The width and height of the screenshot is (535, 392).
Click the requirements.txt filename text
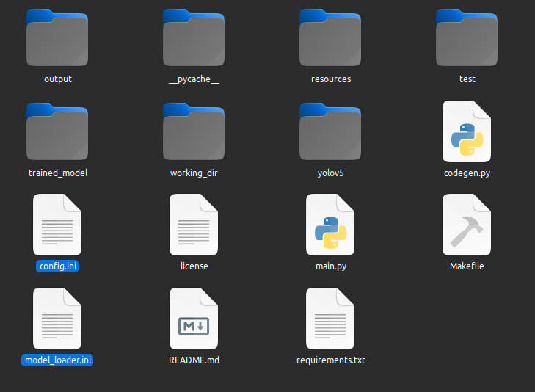pyautogui.click(x=330, y=360)
